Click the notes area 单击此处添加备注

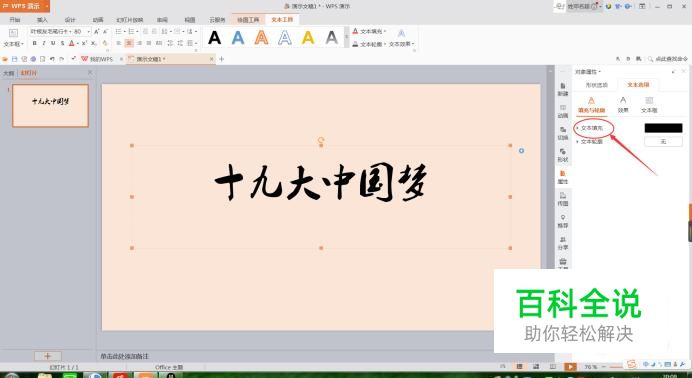pos(124,356)
